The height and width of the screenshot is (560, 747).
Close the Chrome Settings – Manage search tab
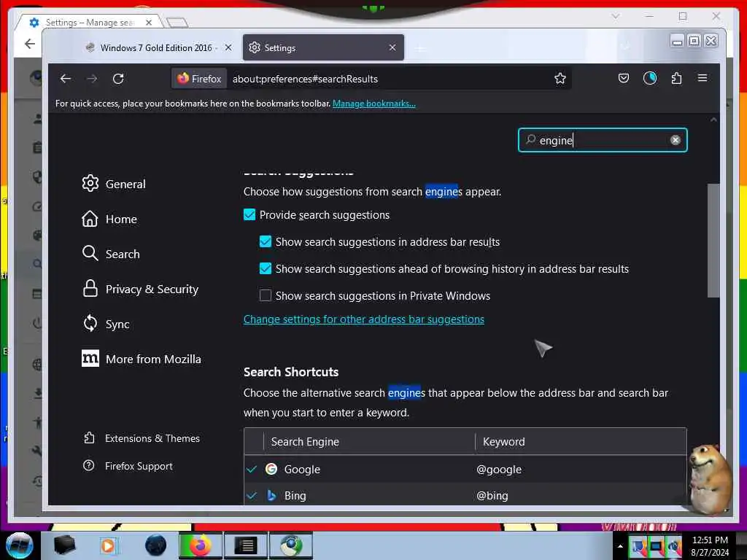[x=149, y=23]
